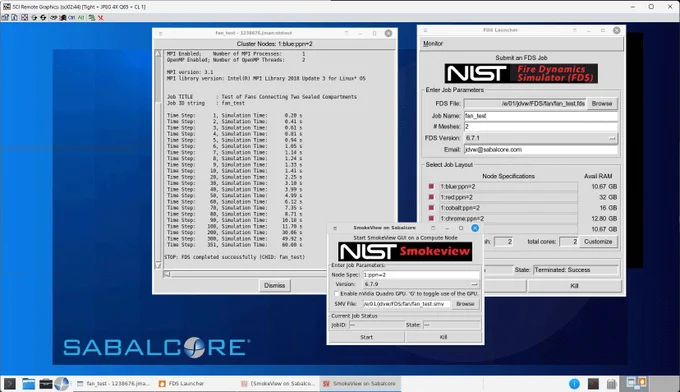This screenshot has height=392, width=680.
Task: Click the Customize button
Action: (x=598, y=242)
